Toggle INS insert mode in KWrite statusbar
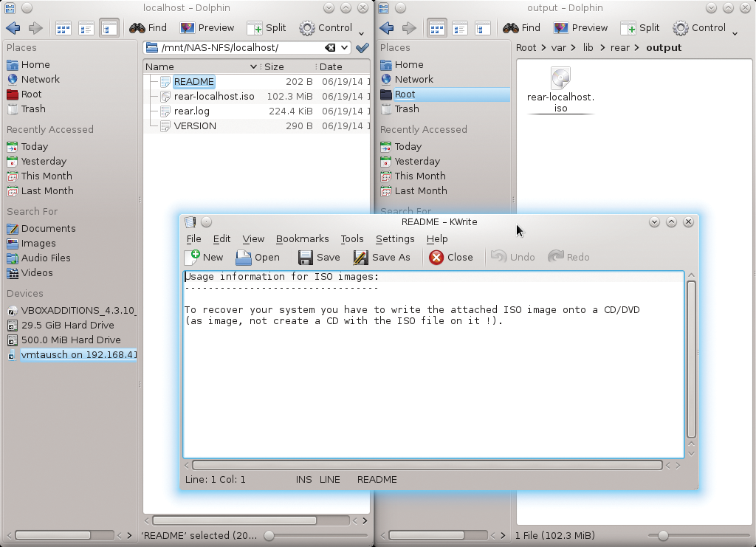 [303, 480]
